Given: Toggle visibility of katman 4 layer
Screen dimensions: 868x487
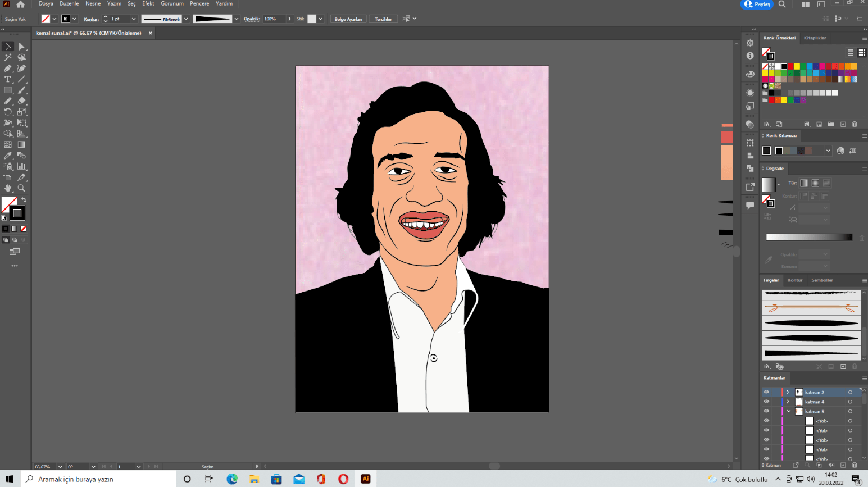Looking at the screenshot, I should coord(766,402).
